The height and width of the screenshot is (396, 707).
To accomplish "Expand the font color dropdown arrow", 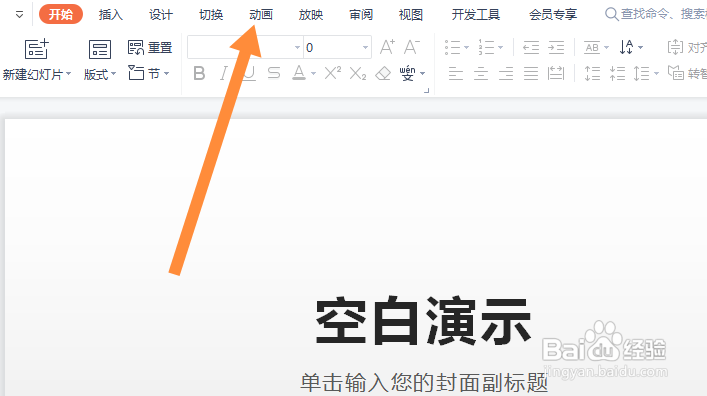I will [313, 74].
